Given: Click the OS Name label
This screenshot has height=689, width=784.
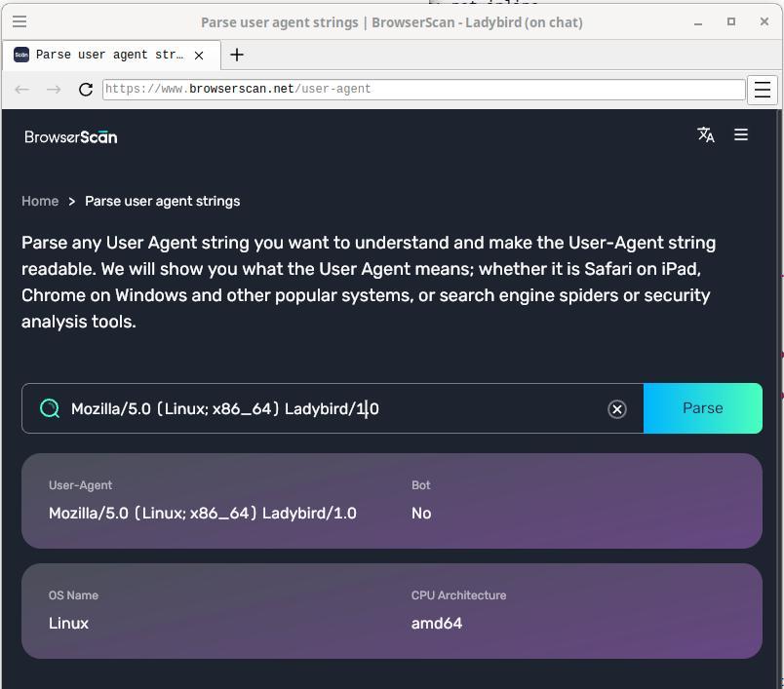Looking at the screenshot, I should [x=73, y=595].
